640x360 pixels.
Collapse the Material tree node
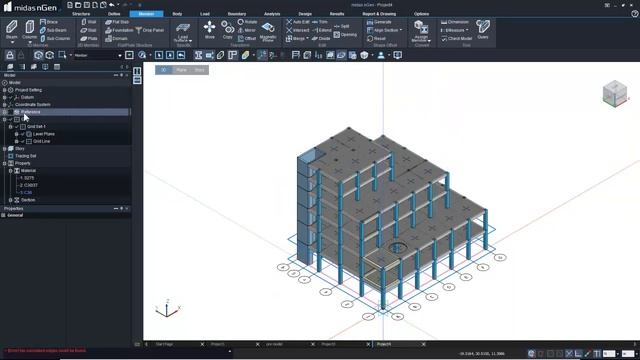pos(11,171)
